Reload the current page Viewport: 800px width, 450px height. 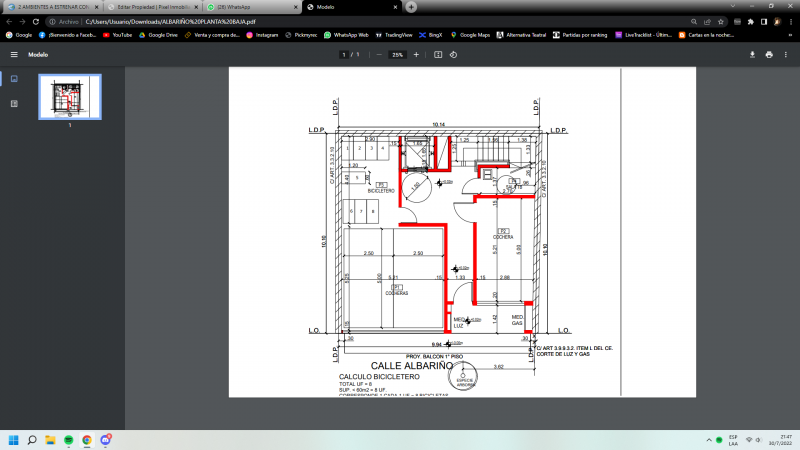pos(36,20)
